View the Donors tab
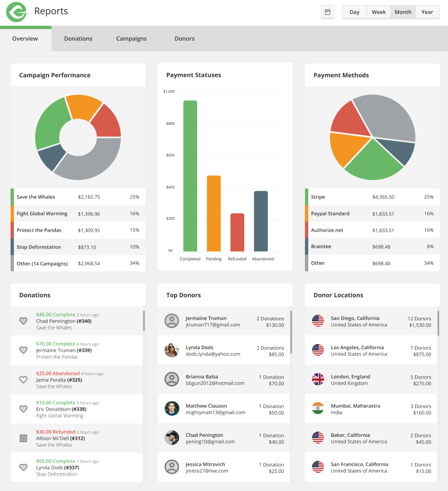This screenshot has height=491, width=448. click(x=184, y=38)
